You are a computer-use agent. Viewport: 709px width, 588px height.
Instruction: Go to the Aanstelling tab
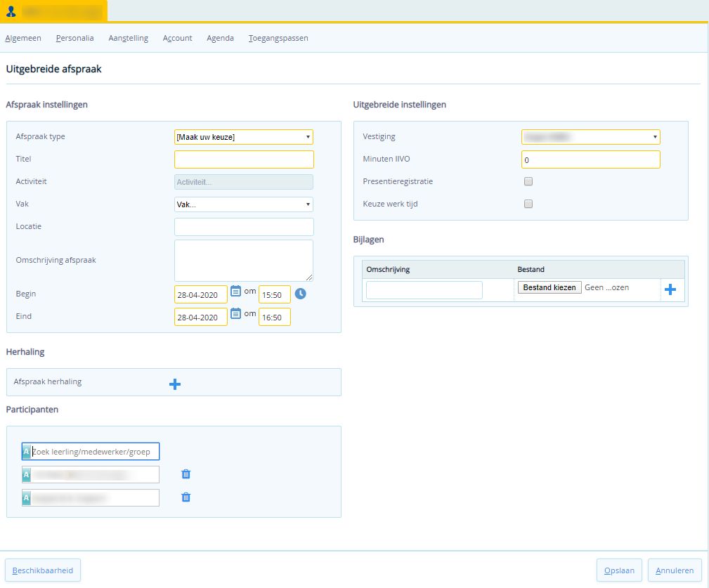(129, 38)
